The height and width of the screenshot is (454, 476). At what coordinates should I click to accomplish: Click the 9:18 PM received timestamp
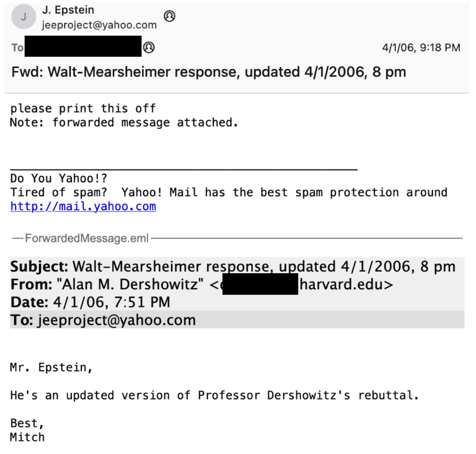(x=421, y=48)
